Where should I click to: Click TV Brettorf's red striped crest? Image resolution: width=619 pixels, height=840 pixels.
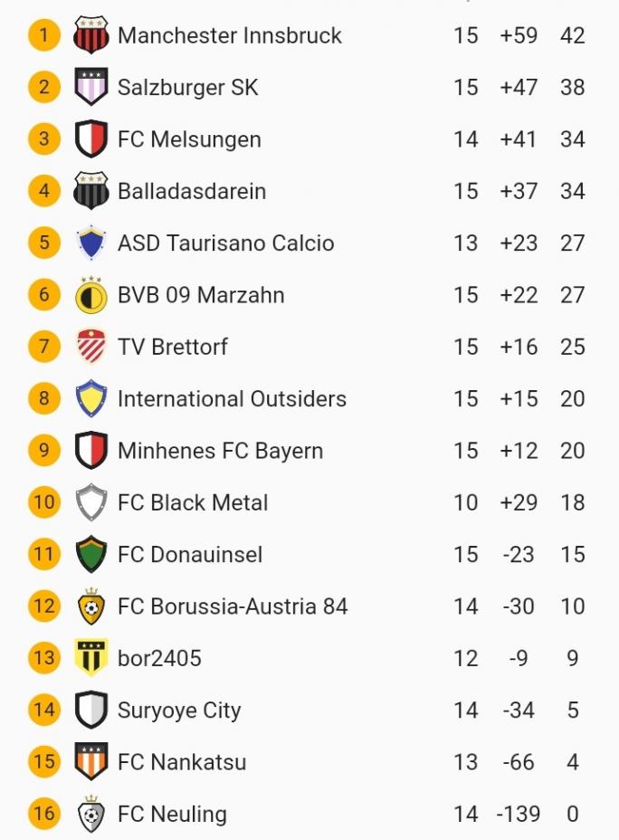tap(91, 347)
